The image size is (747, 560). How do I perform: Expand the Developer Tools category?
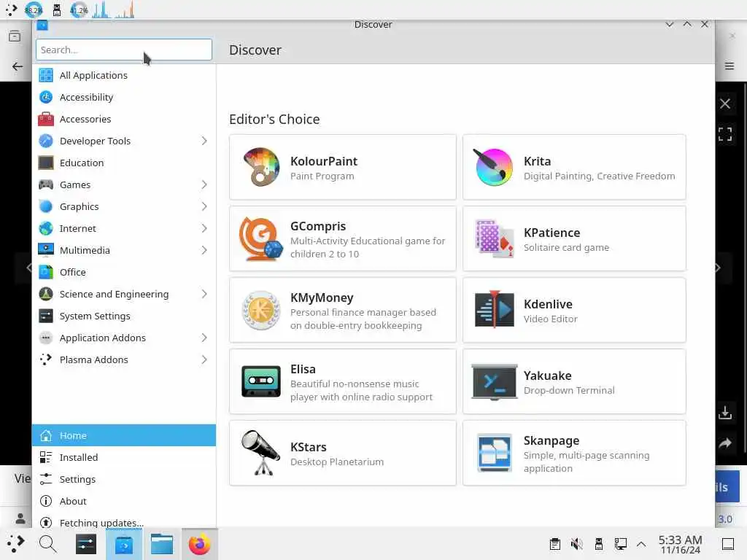click(204, 141)
